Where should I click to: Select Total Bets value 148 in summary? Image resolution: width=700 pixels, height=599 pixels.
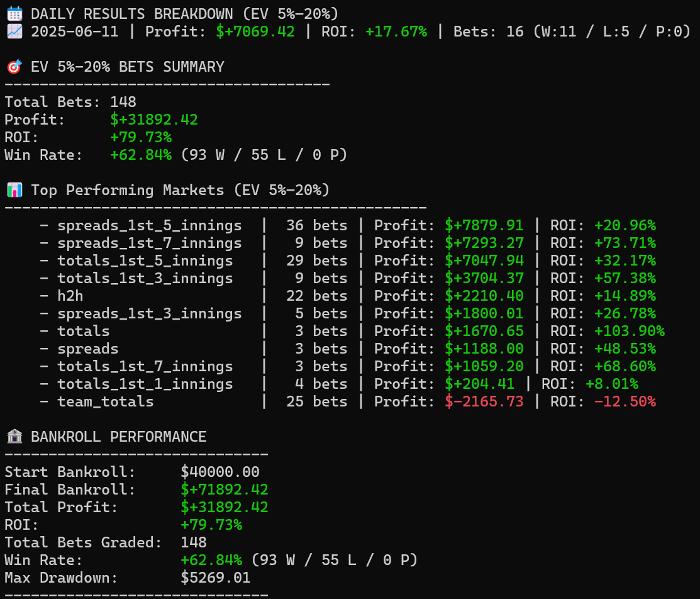tap(123, 102)
